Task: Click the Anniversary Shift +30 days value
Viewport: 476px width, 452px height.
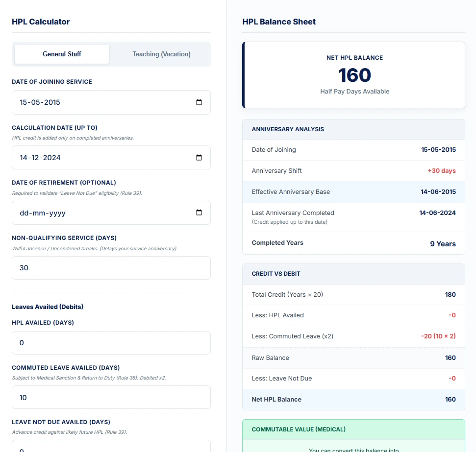Action: [x=441, y=171]
